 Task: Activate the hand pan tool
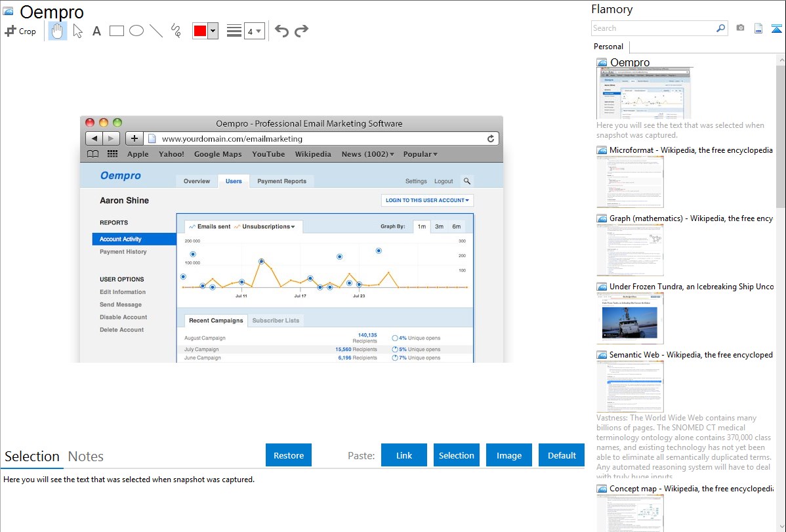[57, 31]
